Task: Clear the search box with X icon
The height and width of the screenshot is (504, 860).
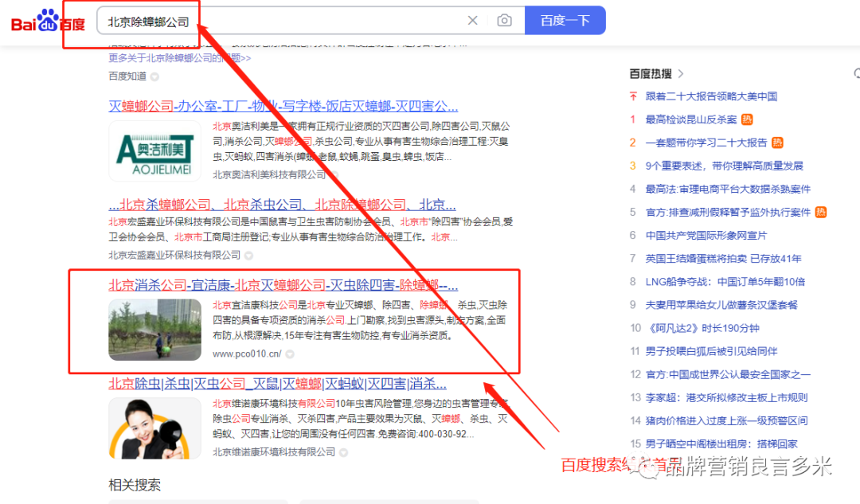Action: click(x=472, y=21)
